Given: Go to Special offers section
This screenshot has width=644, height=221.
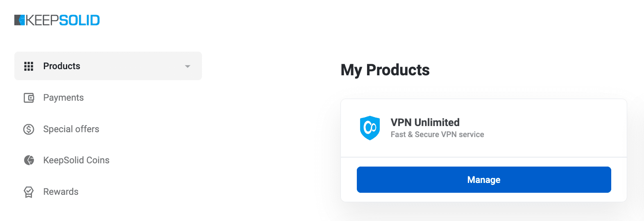Looking at the screenshot, I should [x=71, y=129].
